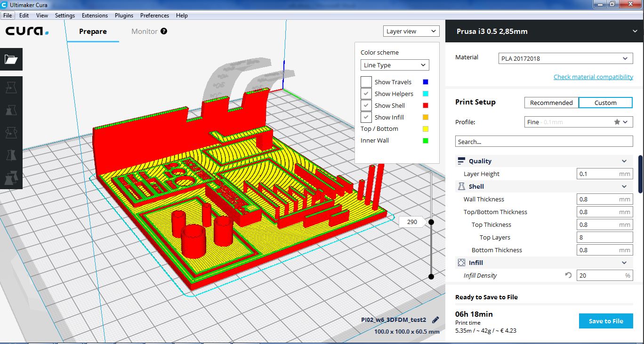644x344 pixels.
Task: Switch to the Prepare tab
Action: [93, 32]
